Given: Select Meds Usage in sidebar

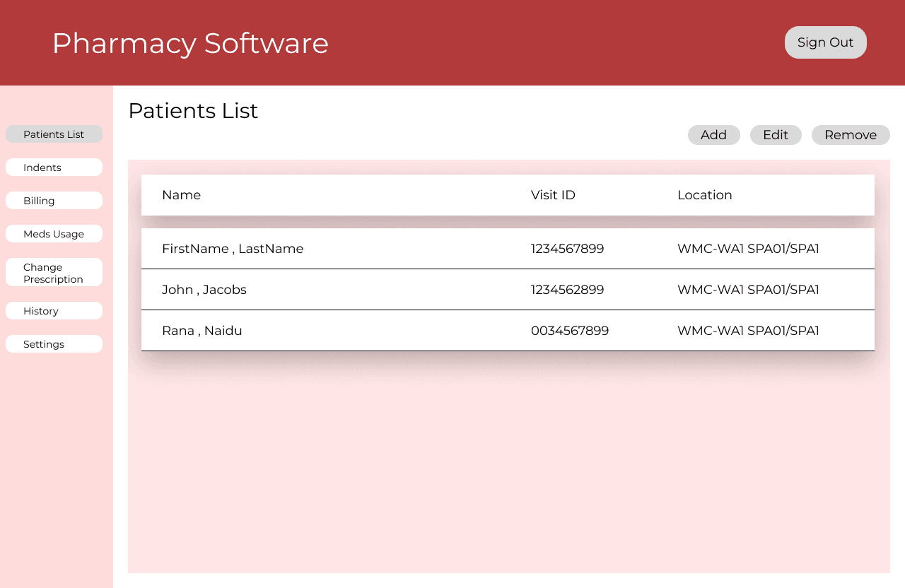Looking at the screenshot, I should click(54, 234).
